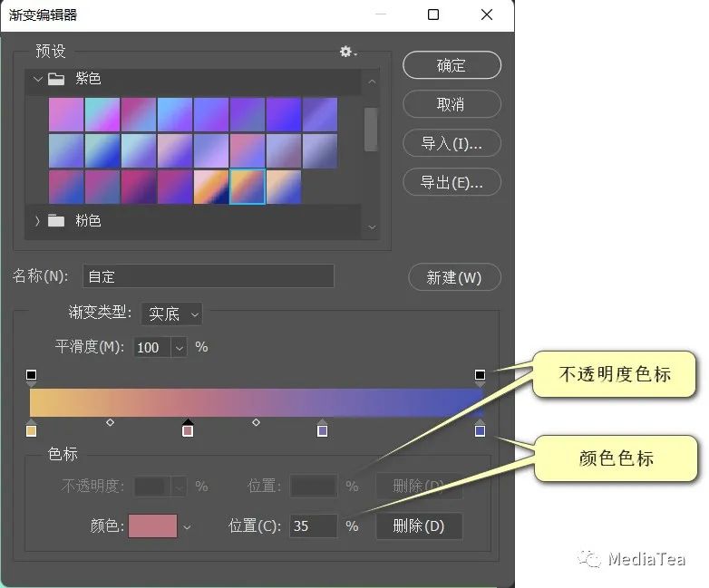Click the 导入(I)... button

[452, 143]
